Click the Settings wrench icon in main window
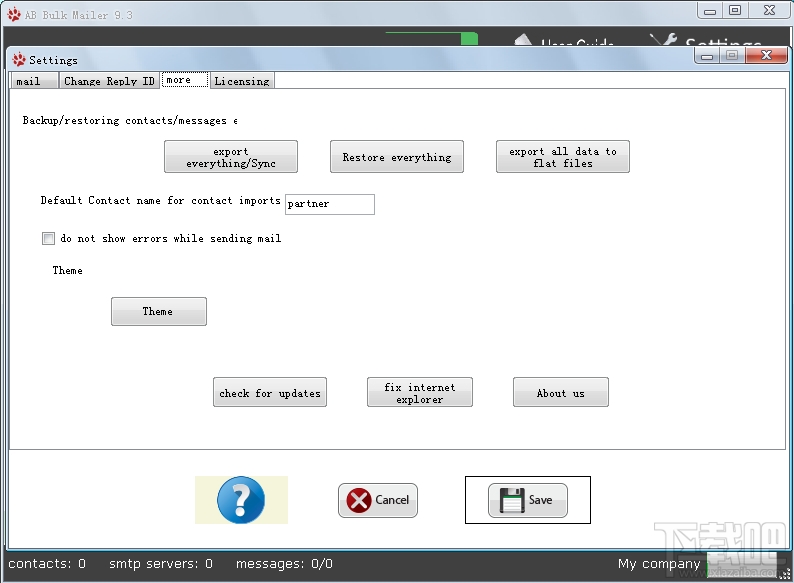This screenshot has height=583, width=794. 663,40
